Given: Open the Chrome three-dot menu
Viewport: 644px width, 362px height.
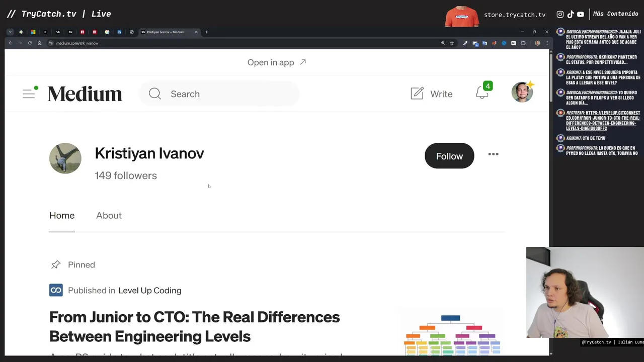Looking at the screenshot, I should coord(547,43).
